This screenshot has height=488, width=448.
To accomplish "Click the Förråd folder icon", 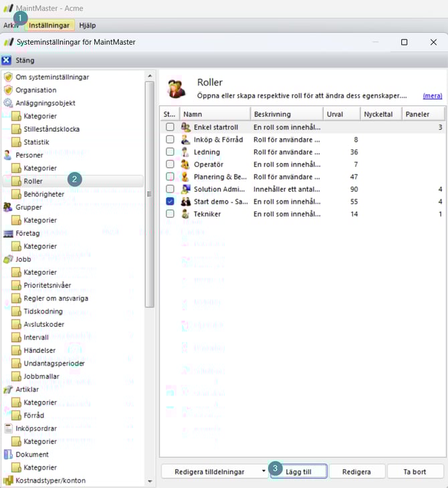I will 16,415.
